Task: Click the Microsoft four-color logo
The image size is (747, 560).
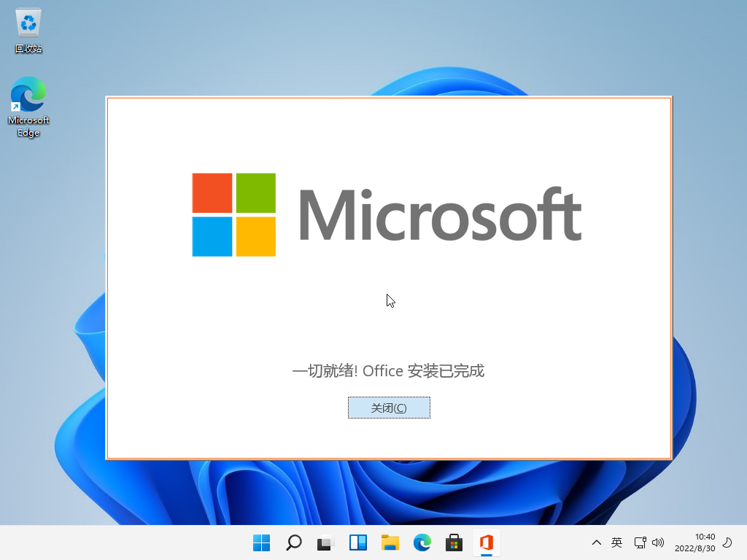Action: tap(234, 215)
